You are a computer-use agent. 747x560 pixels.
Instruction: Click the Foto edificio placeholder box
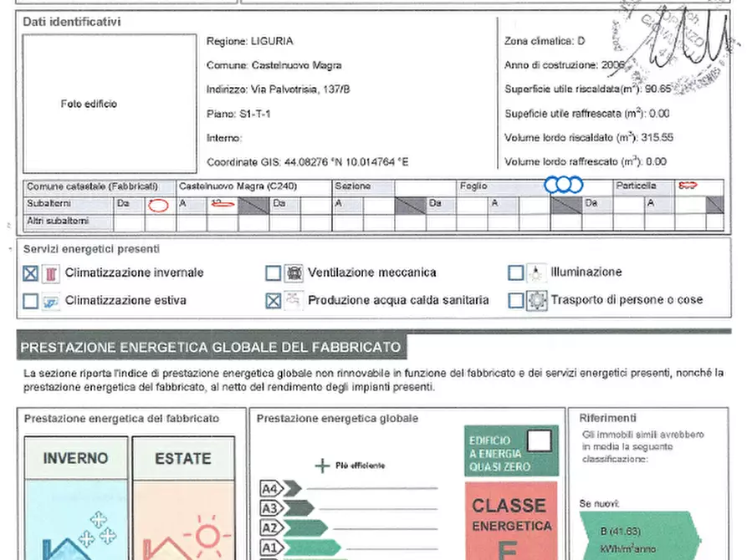pyautogui.click(x=89, y=104)
